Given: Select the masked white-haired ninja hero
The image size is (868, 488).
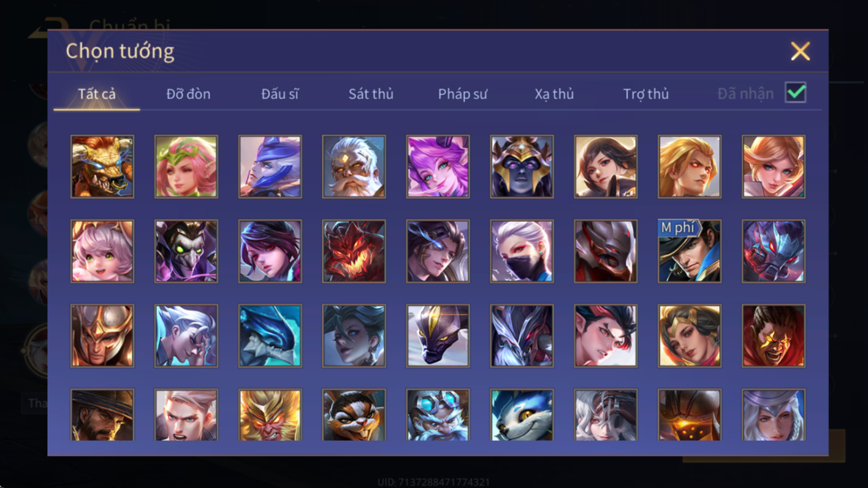Looking at the screenshot, I should [x=522, y=251].
